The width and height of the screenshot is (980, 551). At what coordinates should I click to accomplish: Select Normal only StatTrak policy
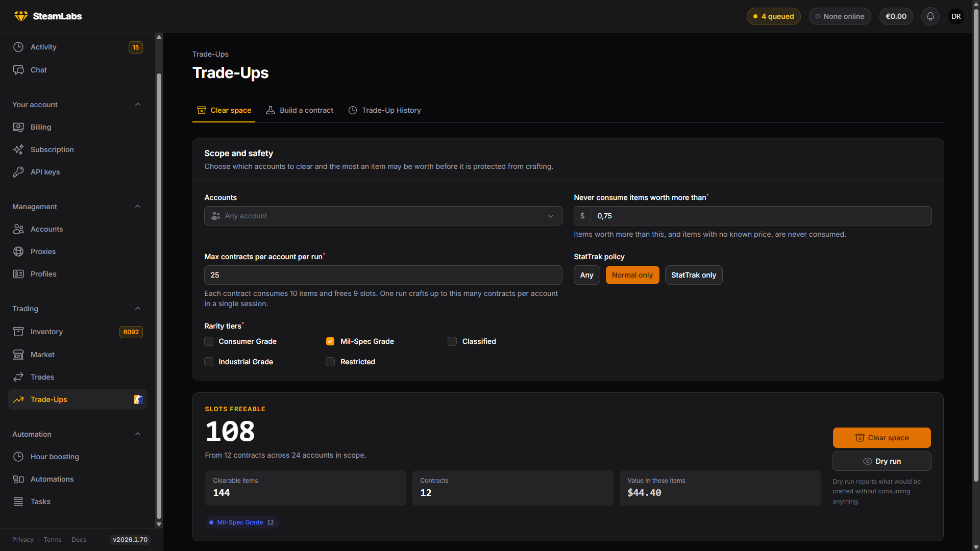pos(632,275)
